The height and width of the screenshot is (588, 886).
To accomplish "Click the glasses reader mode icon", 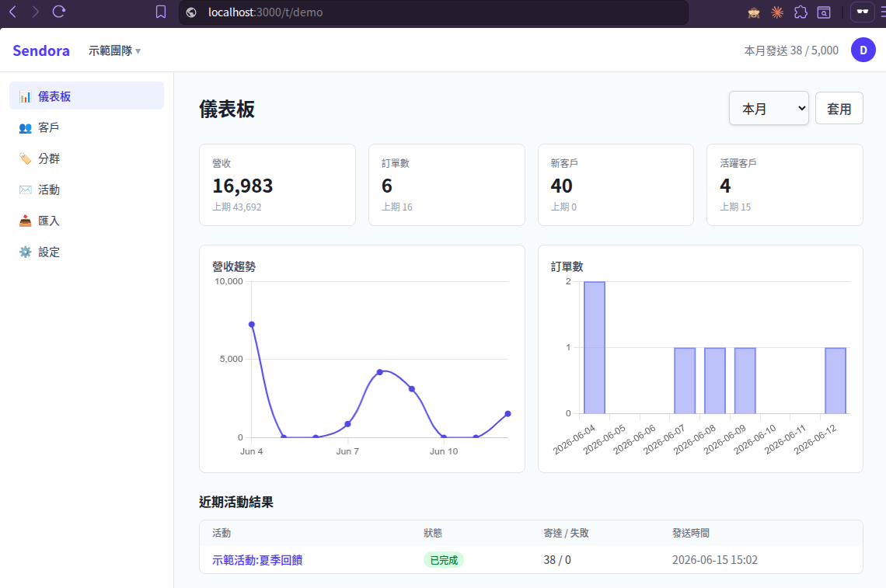I will [x=862, y=12].
